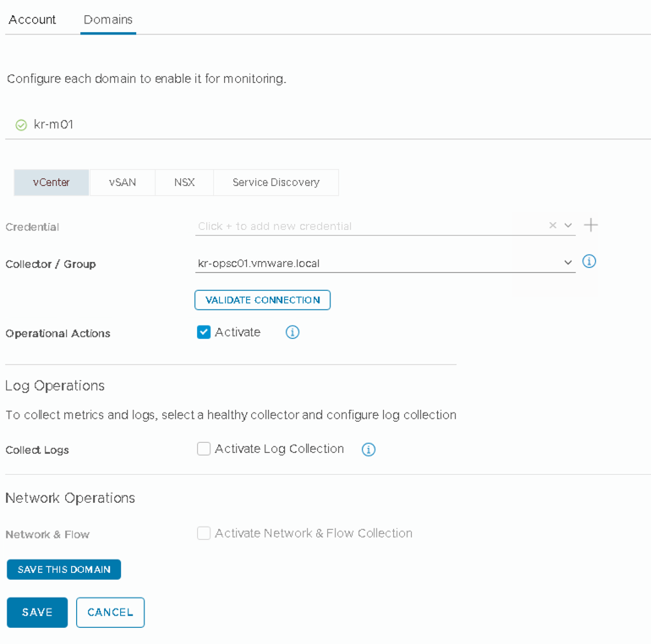Switch to the NSX tab

[x=184, y=183]
